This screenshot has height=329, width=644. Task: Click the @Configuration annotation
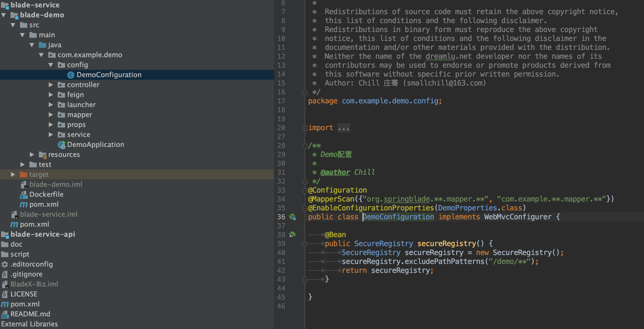(337, 190)
